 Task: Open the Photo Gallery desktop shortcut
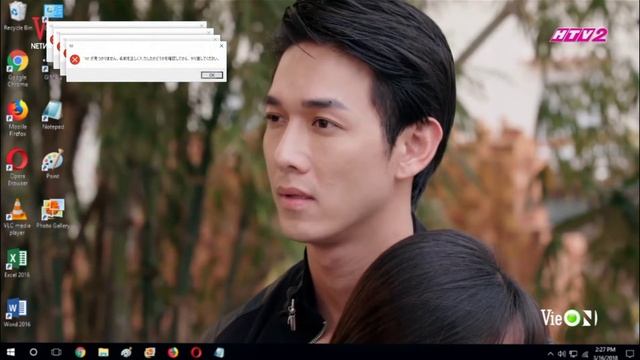coord(53,213)
